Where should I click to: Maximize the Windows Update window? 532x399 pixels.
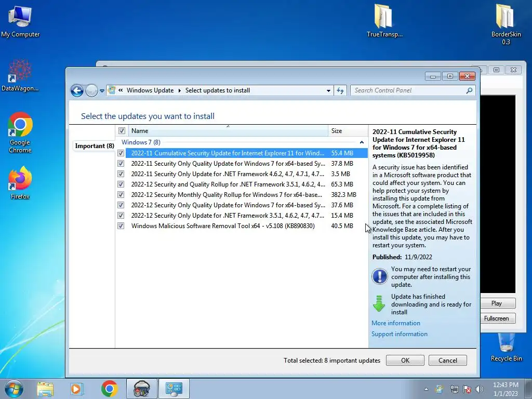tap(450, 76)
